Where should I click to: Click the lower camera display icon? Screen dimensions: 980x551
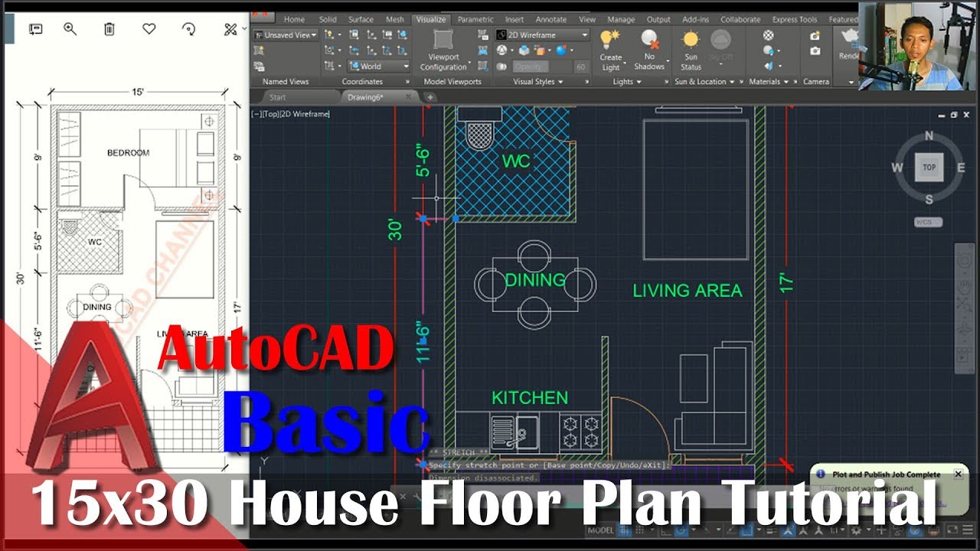[x=815, y=51]
